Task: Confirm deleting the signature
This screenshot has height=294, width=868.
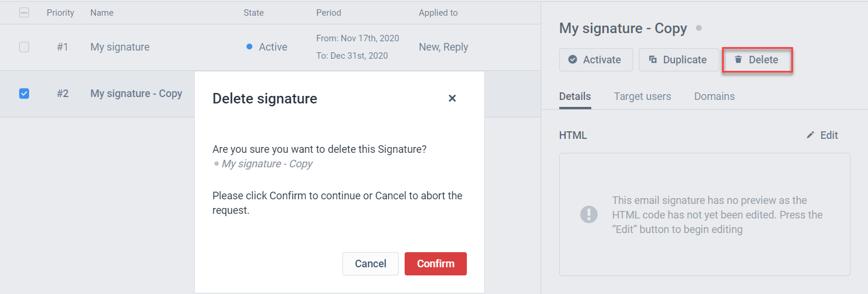Action: [435, 264]
